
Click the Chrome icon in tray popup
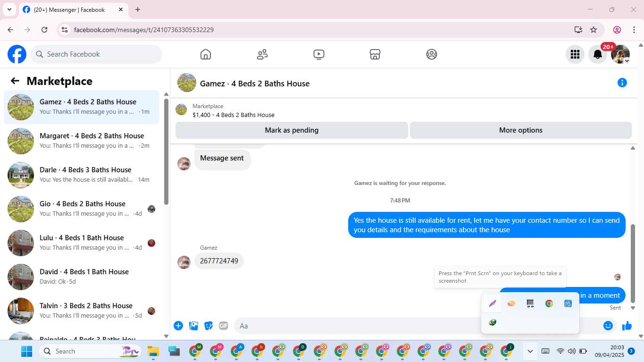[549, 303]
